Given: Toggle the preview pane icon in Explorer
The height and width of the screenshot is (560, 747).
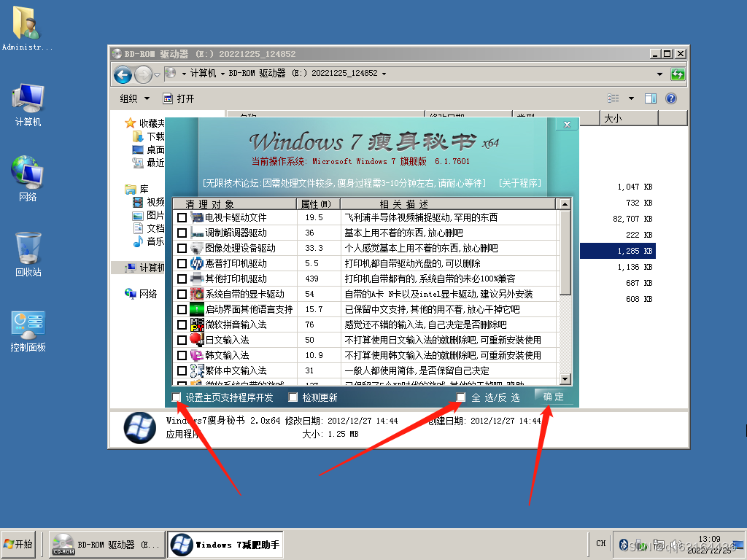Looking at the screenshot, I should (x=650, y=98).
